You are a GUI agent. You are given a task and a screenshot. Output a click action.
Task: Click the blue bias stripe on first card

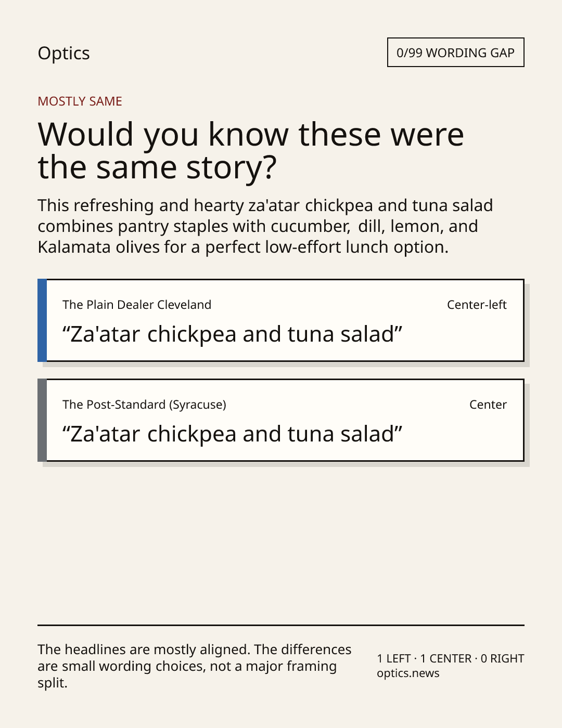pos(42,320)
